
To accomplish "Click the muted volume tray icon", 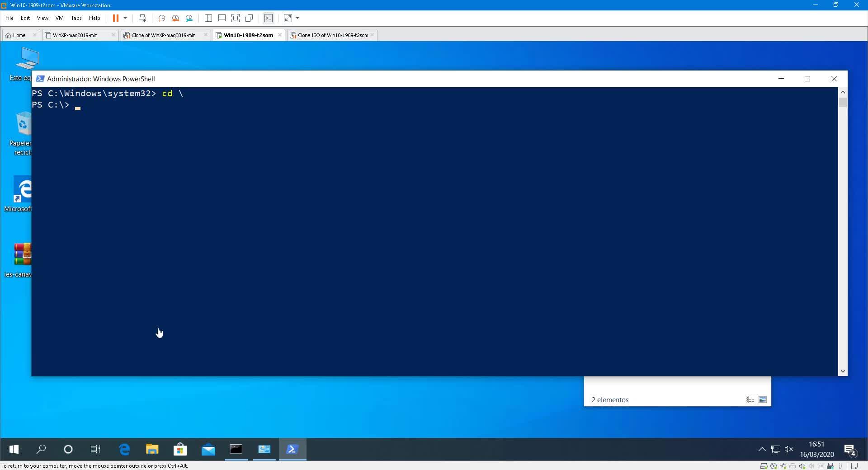I will click(789, 449).
